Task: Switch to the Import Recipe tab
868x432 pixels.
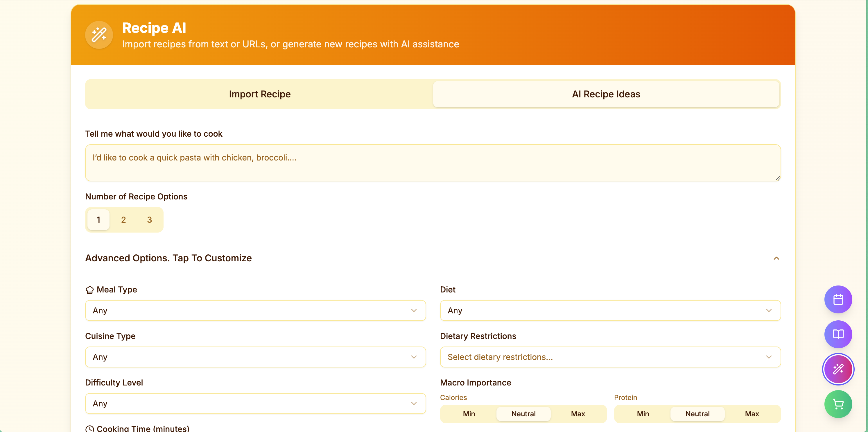Action: [259, 94]
